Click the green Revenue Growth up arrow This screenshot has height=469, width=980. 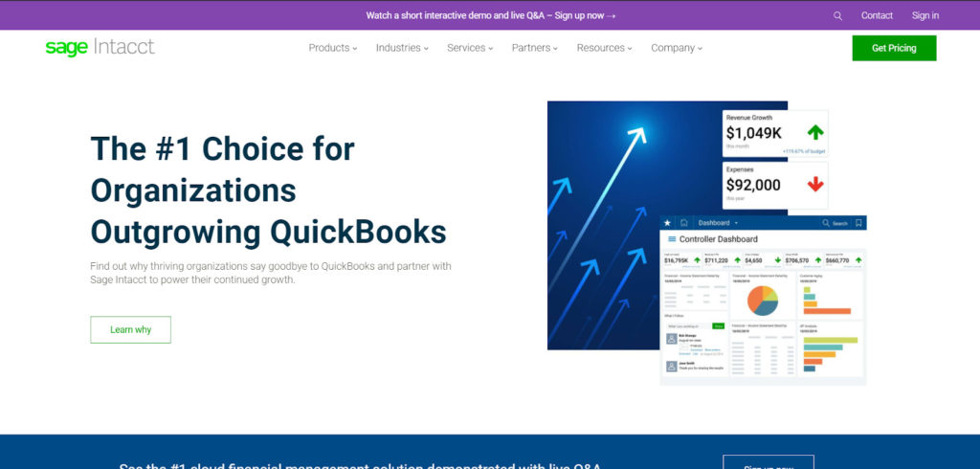815,132
